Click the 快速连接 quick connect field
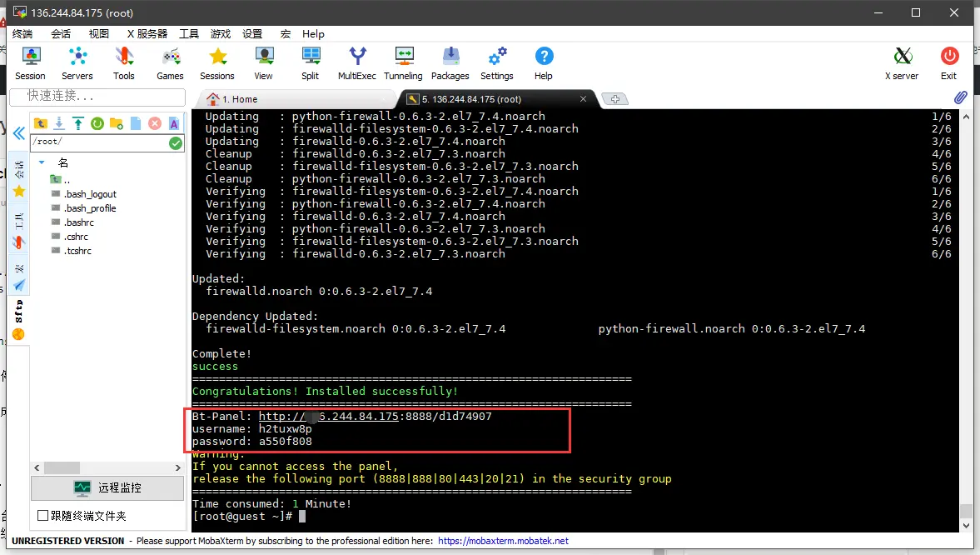Image resolution: width=980 pixels, height=555 pixels. pos(97,97)
